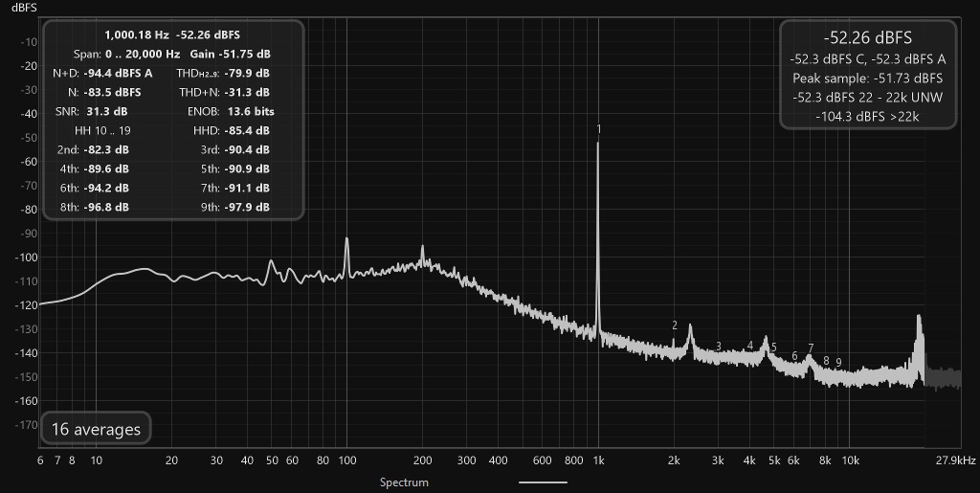Screen dimensions: 980x493
Task: Click the fundamental peak marker labeled 1
Action: (599, 129)
